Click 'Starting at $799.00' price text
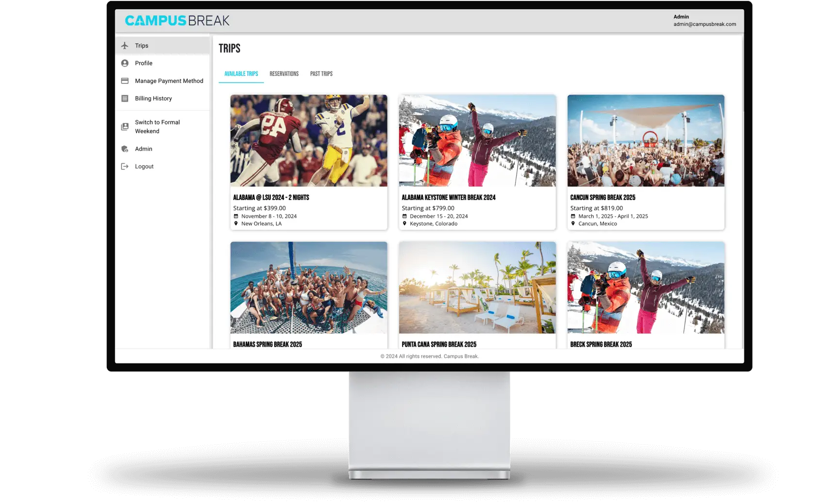Viewport: 821px width, 504px height. tap(428, 208)
